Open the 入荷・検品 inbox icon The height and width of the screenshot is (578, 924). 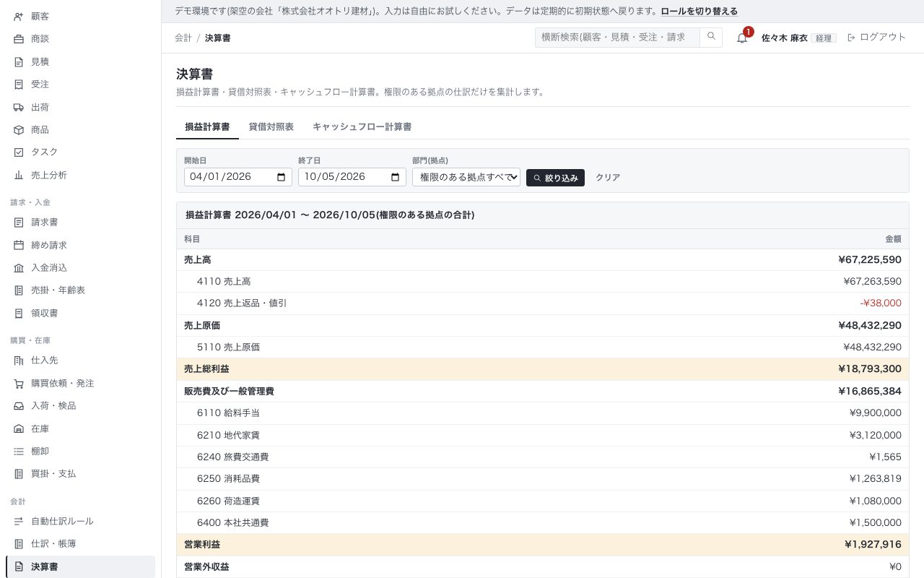coord(19,406)
